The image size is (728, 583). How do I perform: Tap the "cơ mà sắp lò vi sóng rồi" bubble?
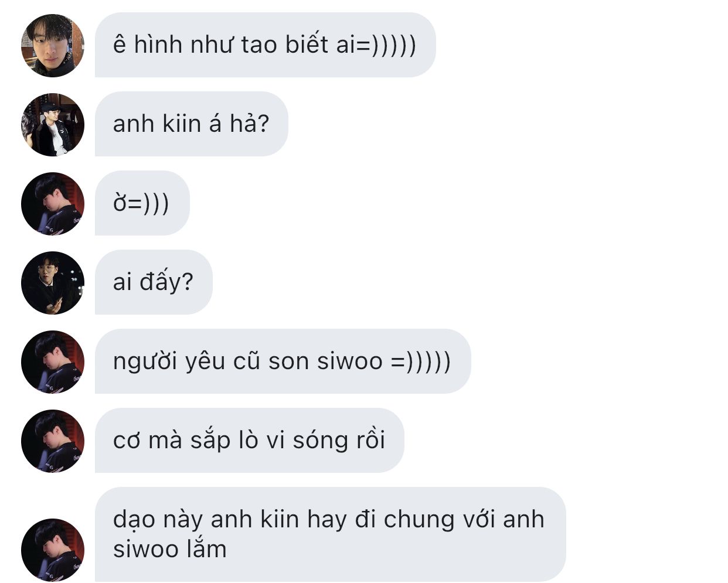[250, 441]
